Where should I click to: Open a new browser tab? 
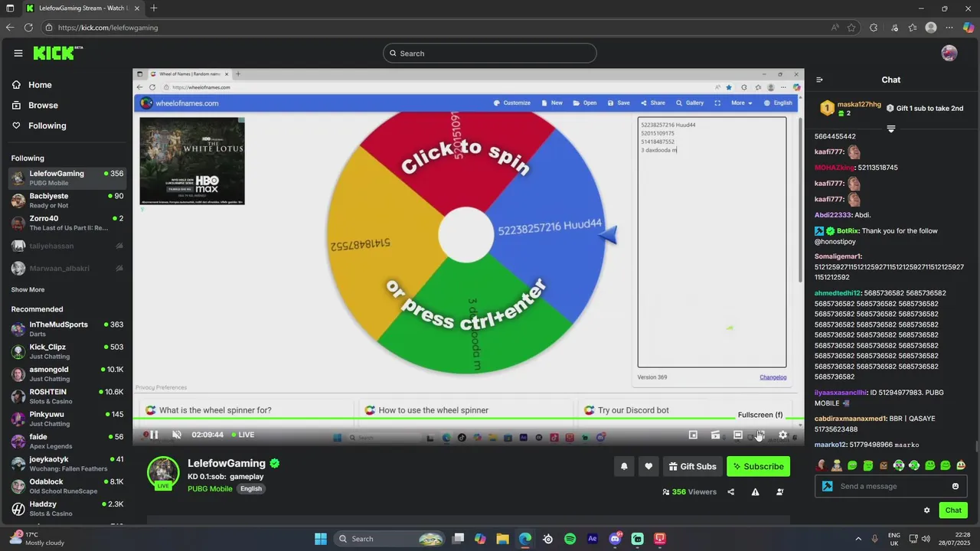[x=154, y=8]
